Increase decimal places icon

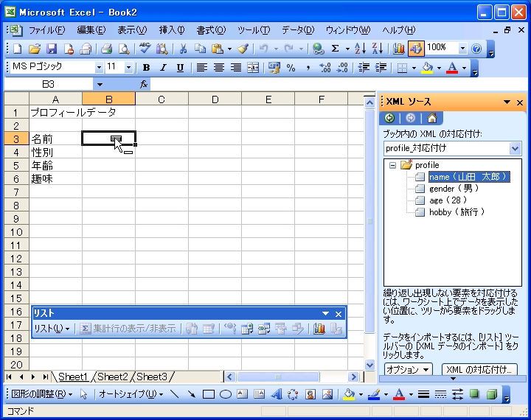pos(324,68)
